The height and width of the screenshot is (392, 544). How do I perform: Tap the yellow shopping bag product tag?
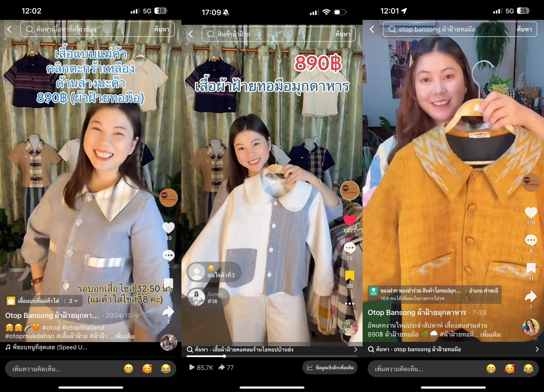click(11, 301)
